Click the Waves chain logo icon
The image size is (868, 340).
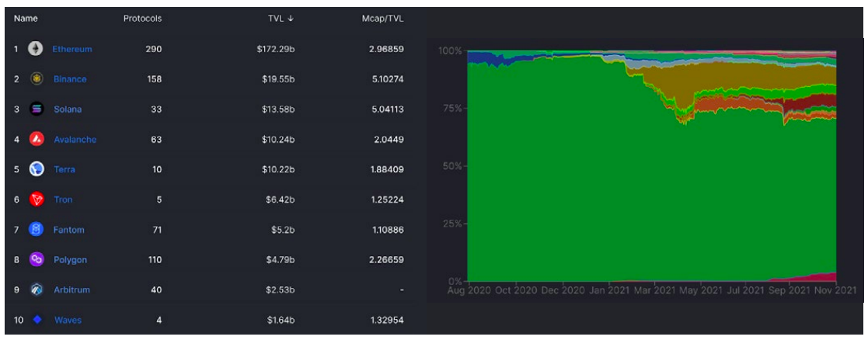(x=37, y=320)
